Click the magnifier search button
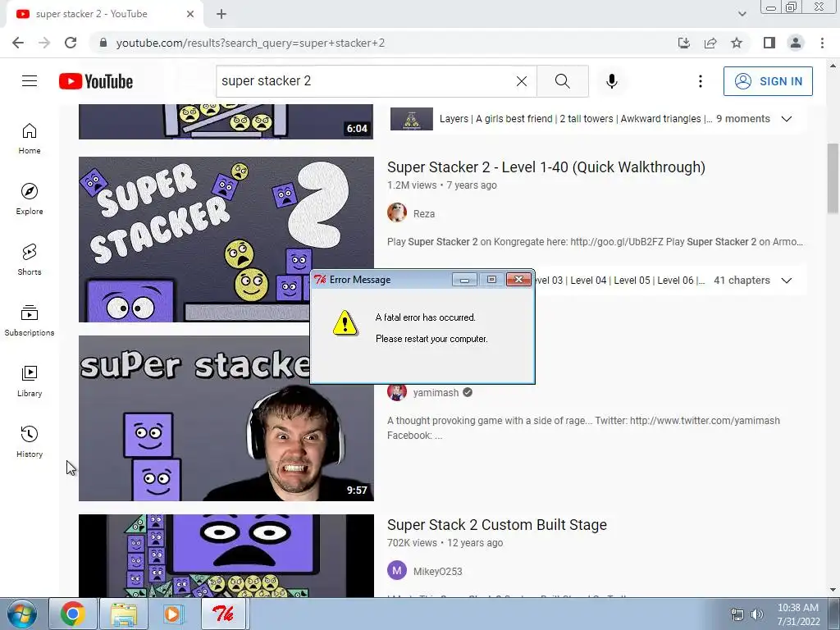This screenshot has height=630, width=840. tap(563, 81)
